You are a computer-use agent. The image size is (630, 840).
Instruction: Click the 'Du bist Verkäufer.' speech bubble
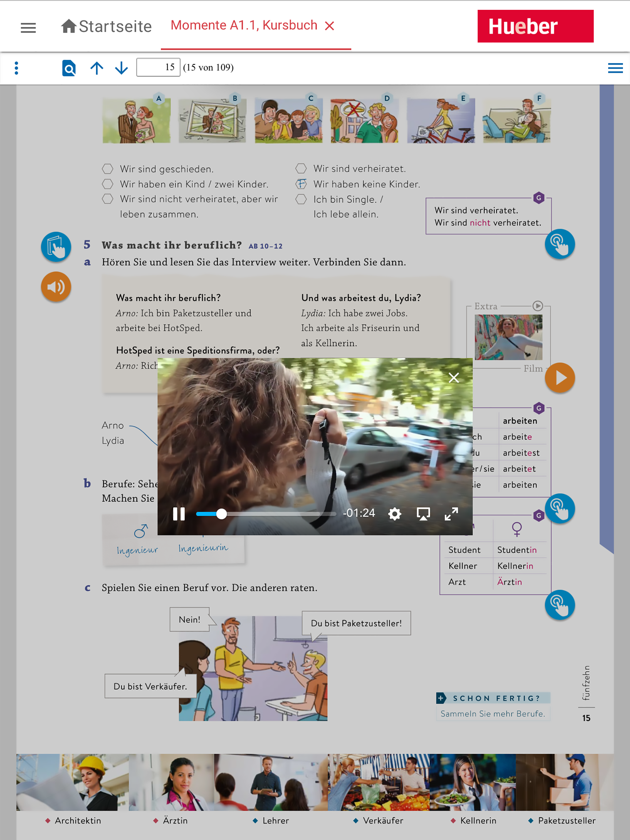point(150,686)
